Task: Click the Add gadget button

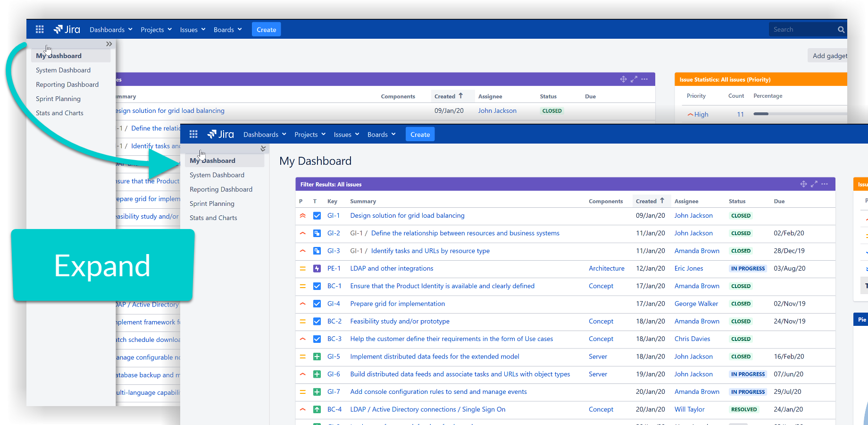Action: coord(829,56)
